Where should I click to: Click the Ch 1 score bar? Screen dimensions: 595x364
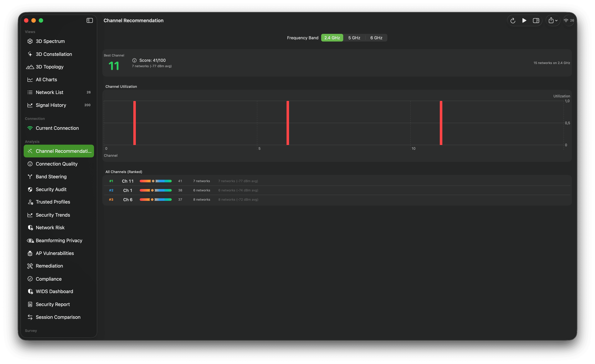point(156,190)
